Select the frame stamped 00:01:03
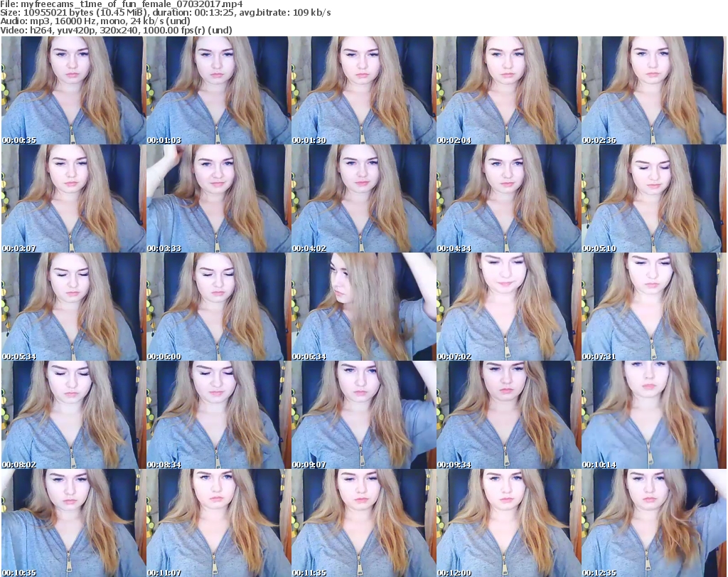The image size is (728, 577). (x=219, y=90)
